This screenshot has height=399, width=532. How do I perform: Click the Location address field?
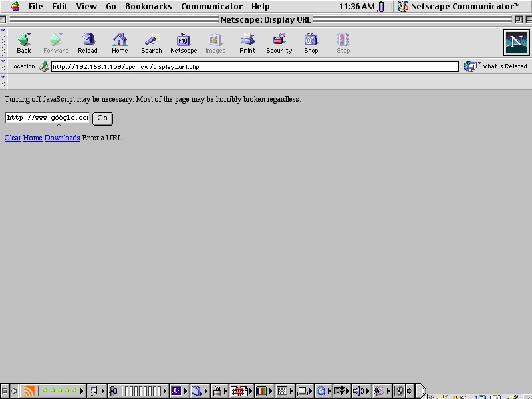pyautogui.click(x=255, y=66)
